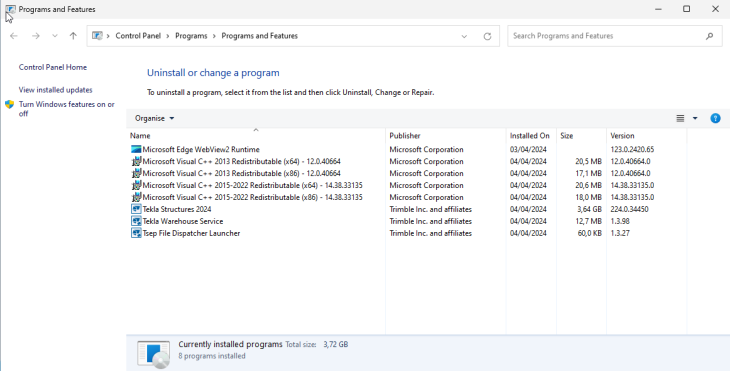Click the version value 1.3.27
Viewport: 730px width, 371px height.
point(620,233)
